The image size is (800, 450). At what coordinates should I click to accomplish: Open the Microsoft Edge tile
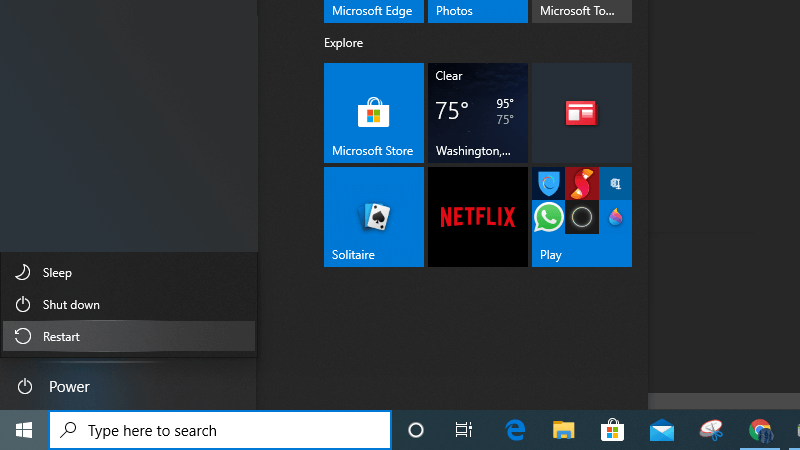[x=374, y=11]
